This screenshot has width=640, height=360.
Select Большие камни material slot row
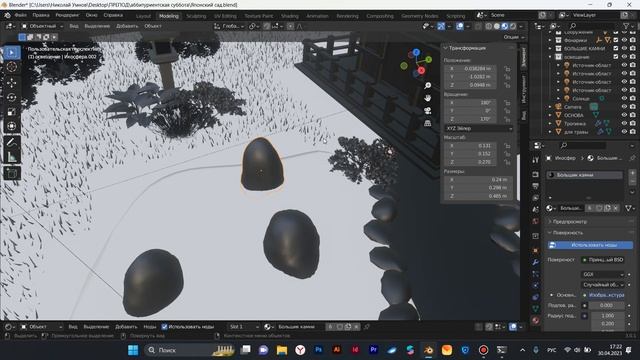(x=584, y=175)
